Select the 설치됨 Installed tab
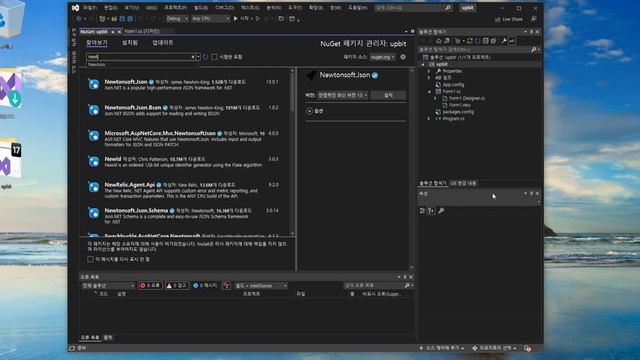640x360 pixels. pos(130,42)
